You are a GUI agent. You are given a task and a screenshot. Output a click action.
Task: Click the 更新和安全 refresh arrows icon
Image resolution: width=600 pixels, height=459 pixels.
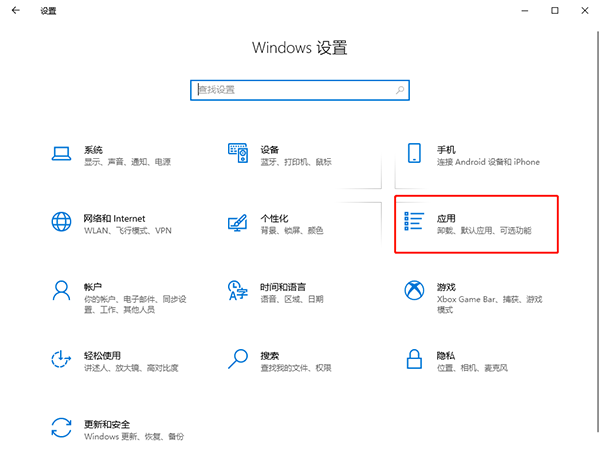(61, 428)
